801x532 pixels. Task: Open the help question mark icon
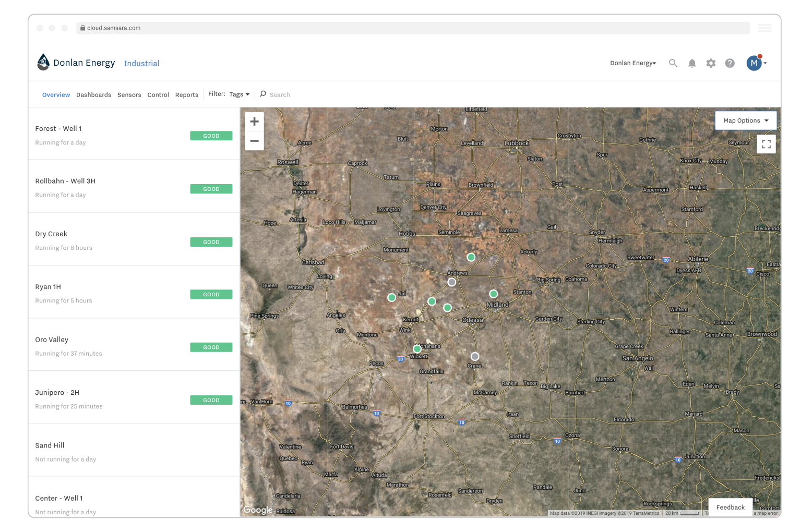click(x=730, y=63)
